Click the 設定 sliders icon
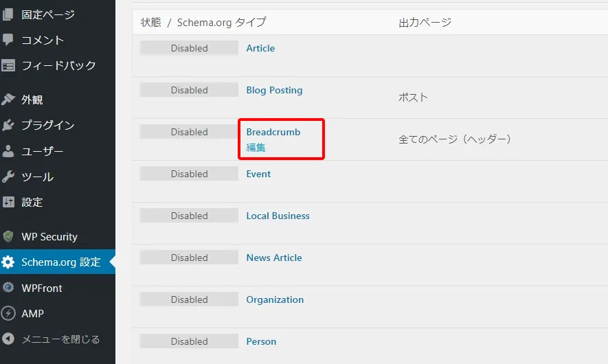 pos(8,202)
